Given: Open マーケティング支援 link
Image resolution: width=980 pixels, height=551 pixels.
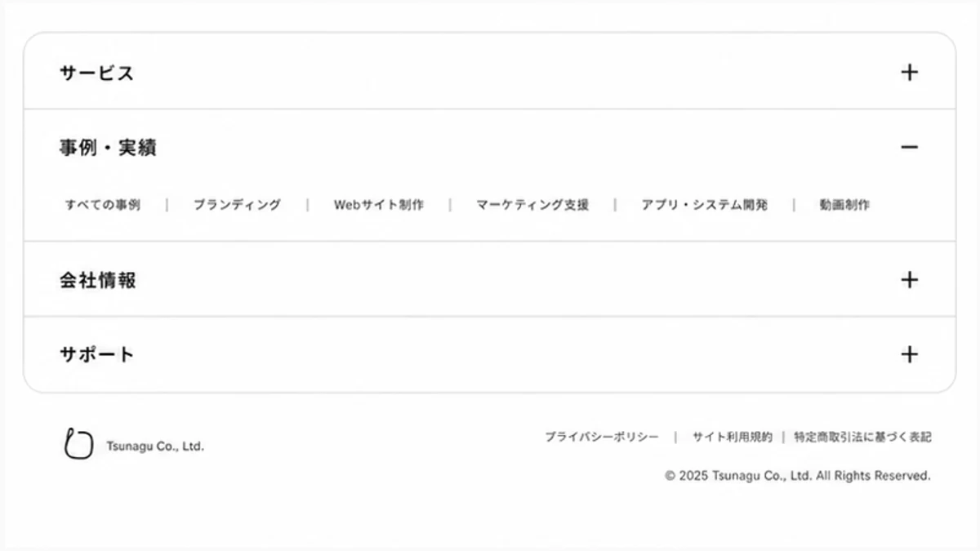Looking at the screenshot, I should (x=532, y=205).
